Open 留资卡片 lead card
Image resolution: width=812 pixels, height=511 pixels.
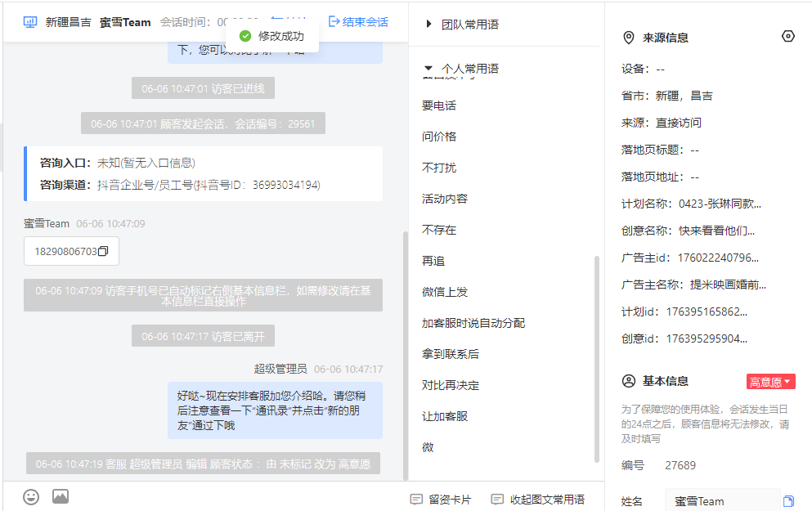point(441,500)
